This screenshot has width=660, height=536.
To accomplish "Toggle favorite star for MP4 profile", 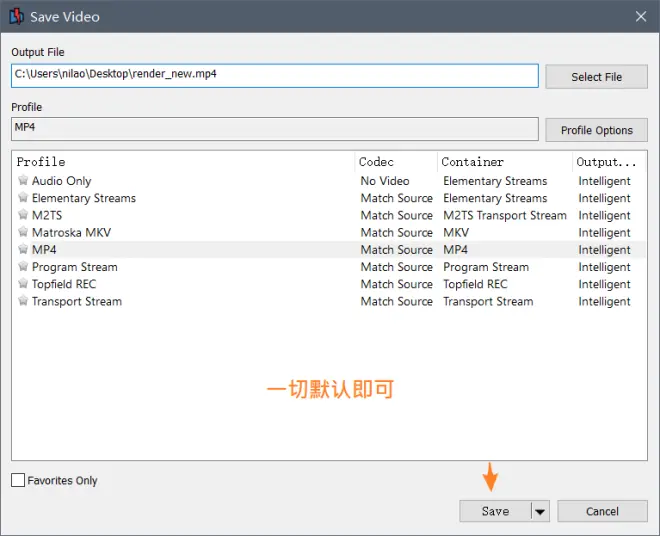I will (23, 249).
